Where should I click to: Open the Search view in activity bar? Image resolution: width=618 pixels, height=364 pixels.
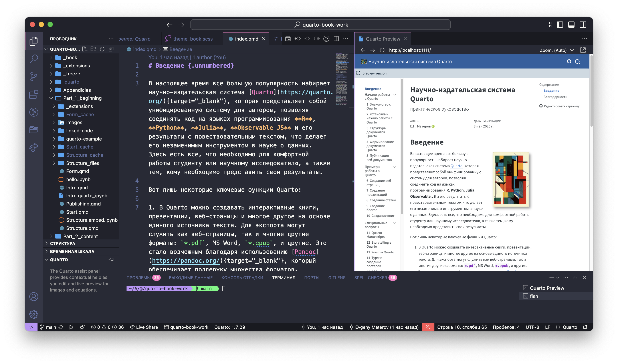click(x=34, y=59)
